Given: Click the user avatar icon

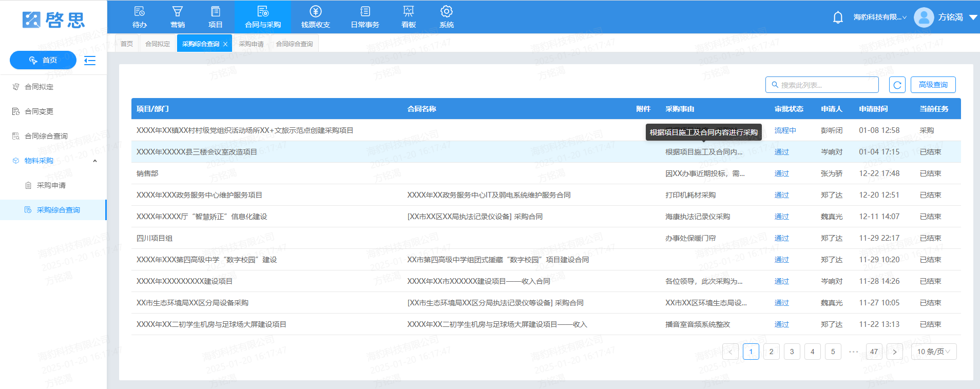Looking at the screenshot, I should tap(924, 17).
